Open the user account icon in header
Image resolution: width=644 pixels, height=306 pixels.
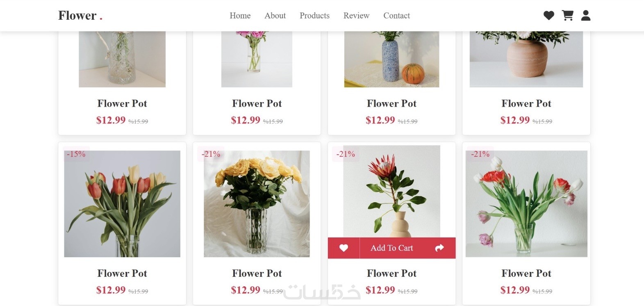point(586,16)
